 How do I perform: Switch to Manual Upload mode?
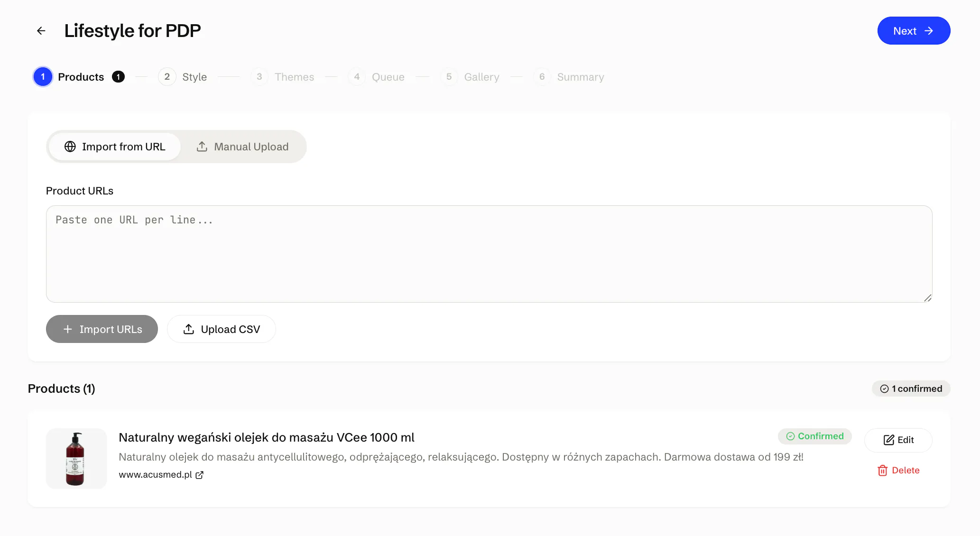(x=242, y=147)
